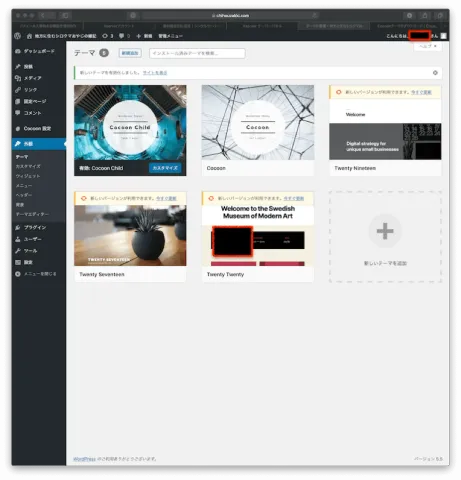Image resolution: width=461 pixels, height=480 pixels.
Task: Open Cocoon 設定 in the sidebar
Action: coord(39,128)
